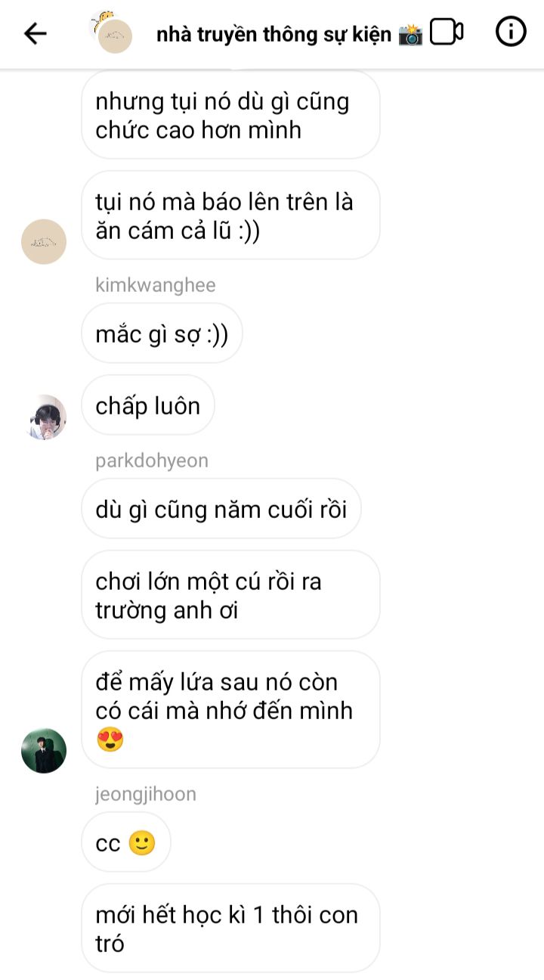This screenshot has height=980, width=544.
Task: Tap kimkwanghee's profile photo beside 'chấp luôn'
Action: (44, 417)
